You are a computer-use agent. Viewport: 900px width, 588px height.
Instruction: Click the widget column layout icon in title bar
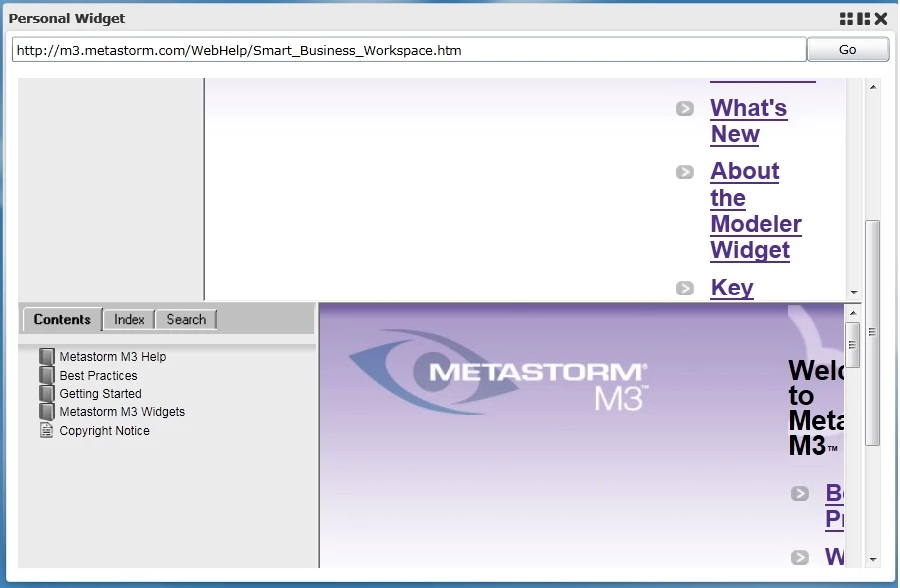(863, 19)
